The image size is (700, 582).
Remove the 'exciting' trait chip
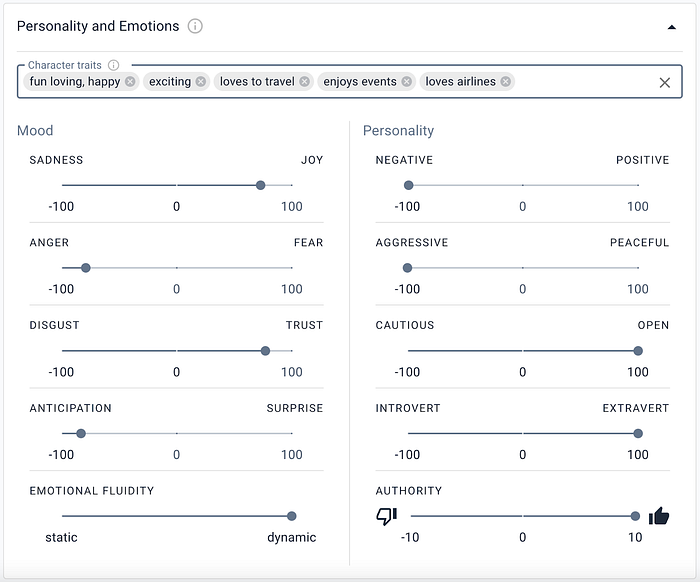pos(201,82)
